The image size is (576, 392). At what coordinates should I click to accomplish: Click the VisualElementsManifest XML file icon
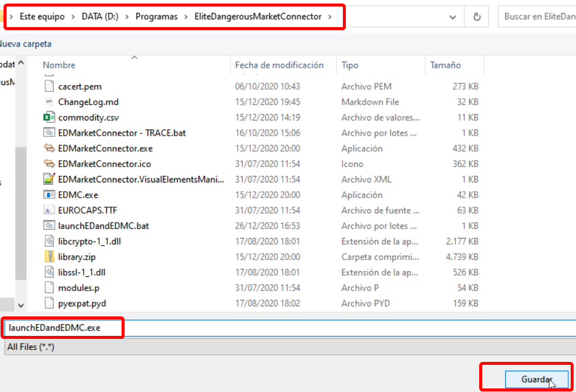coord(49,179)
